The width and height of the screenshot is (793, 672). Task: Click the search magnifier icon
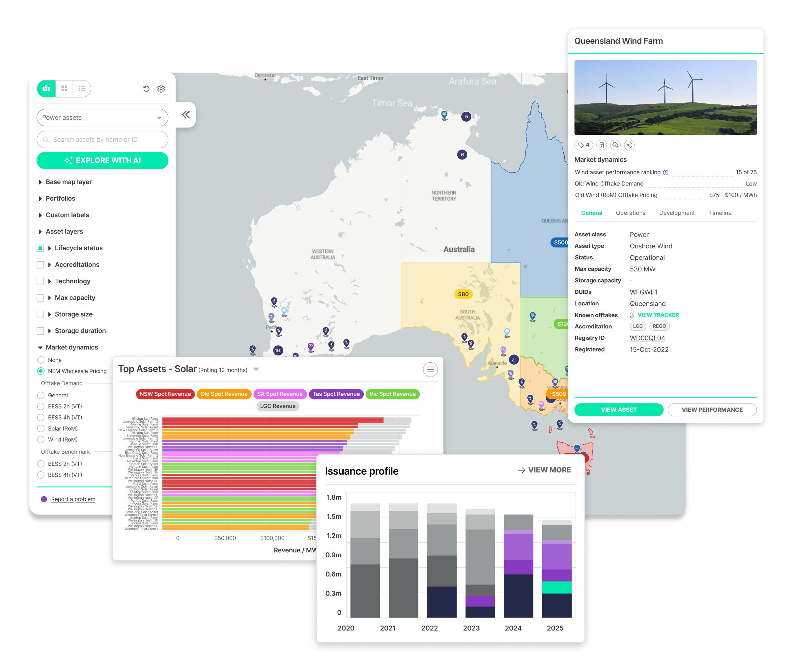(x=46, y=139)
